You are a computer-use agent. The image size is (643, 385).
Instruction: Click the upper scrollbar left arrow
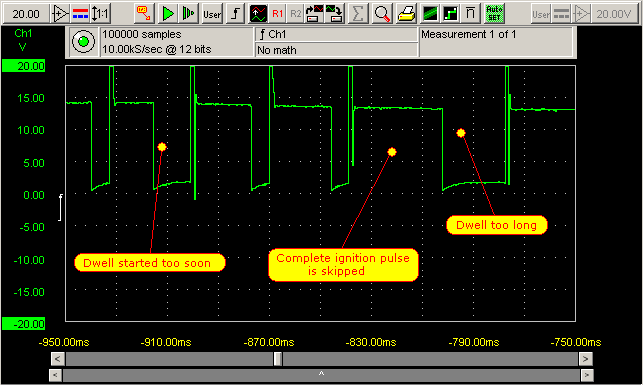click(x=57, y=359)
